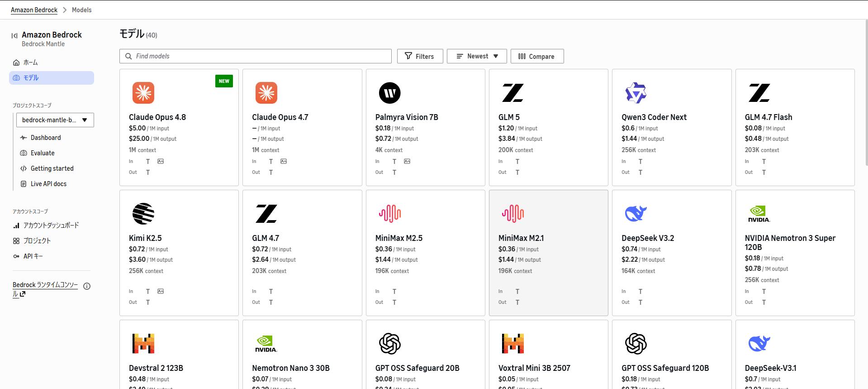Screen dimensions: 868x389
Task: Click the GLM 5 Z logo
Action: click(513, 93)
